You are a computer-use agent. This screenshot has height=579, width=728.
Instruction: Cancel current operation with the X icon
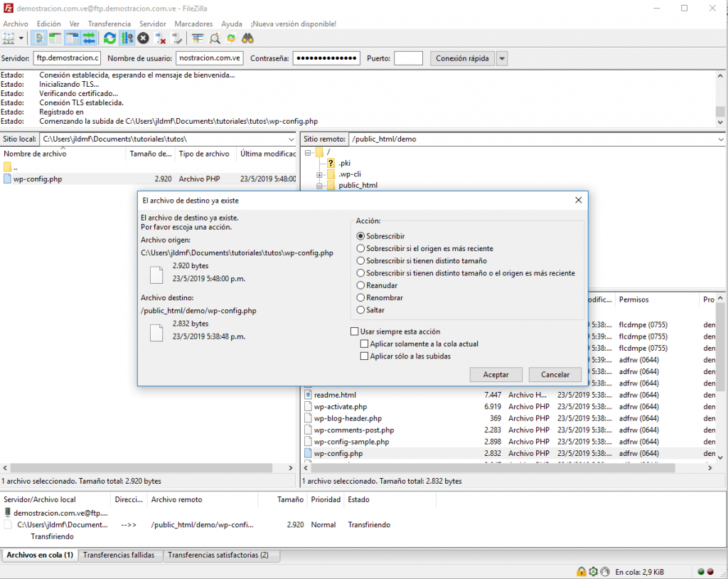(x=144, y=38)
